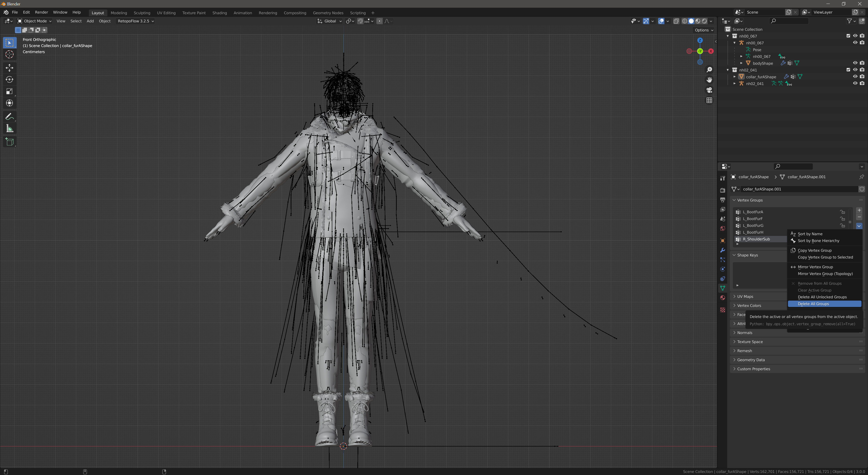Disable render camera icon for nh02_041 armature
The image size is (868, 475).
pyautogui.click(x=862, y=83)
